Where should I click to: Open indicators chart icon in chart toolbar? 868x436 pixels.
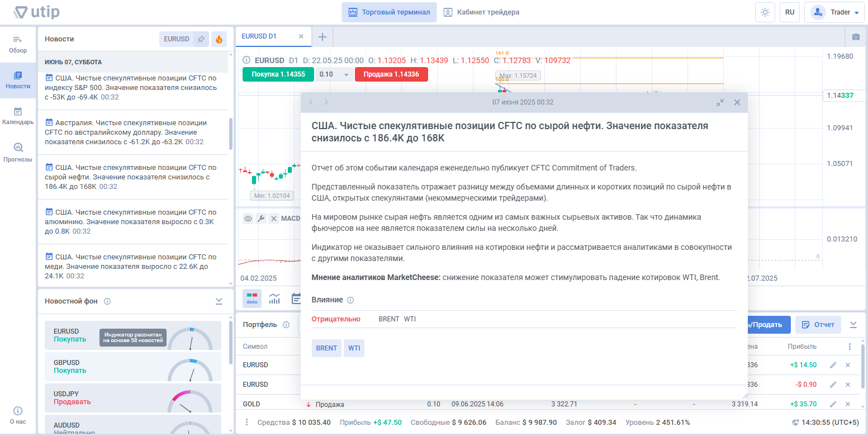point(274,298)
